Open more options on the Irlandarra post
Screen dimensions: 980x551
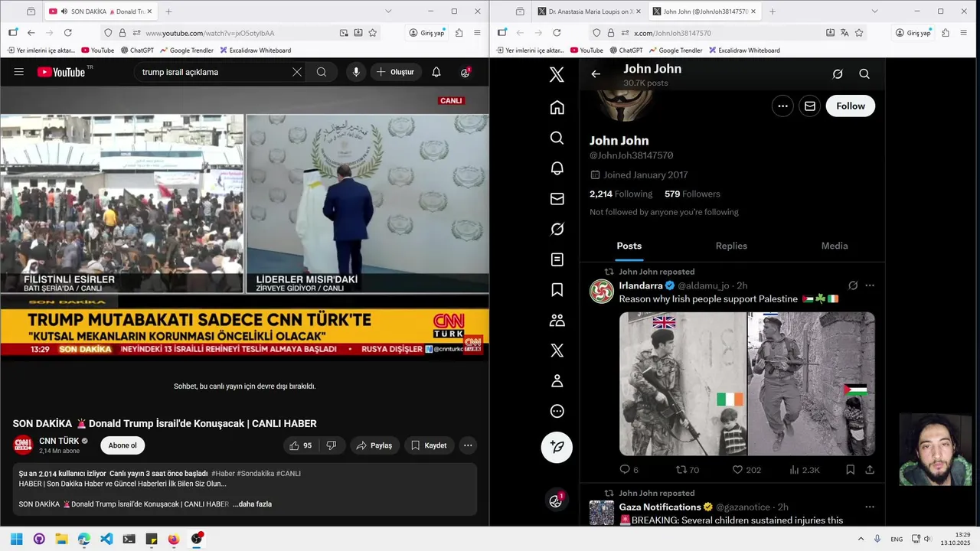(870, 285)
